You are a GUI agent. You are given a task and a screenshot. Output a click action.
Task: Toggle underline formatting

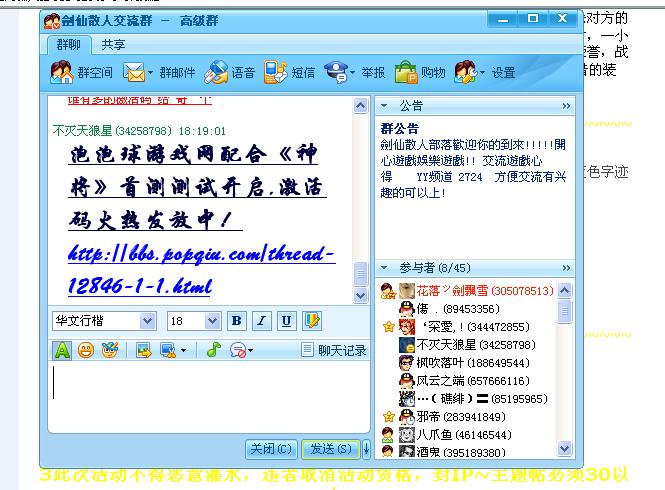287,321
